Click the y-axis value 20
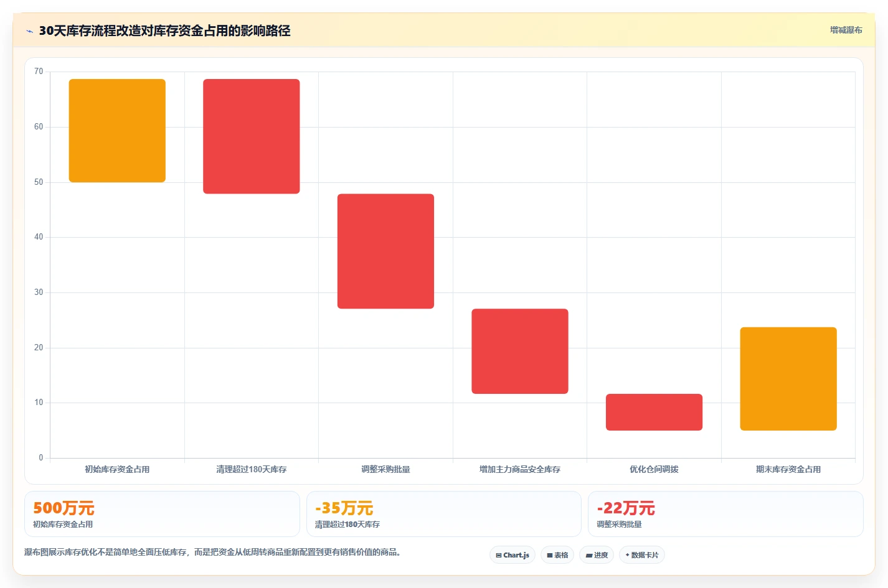This screenshot has height=588, width=888. coord(39,348)
